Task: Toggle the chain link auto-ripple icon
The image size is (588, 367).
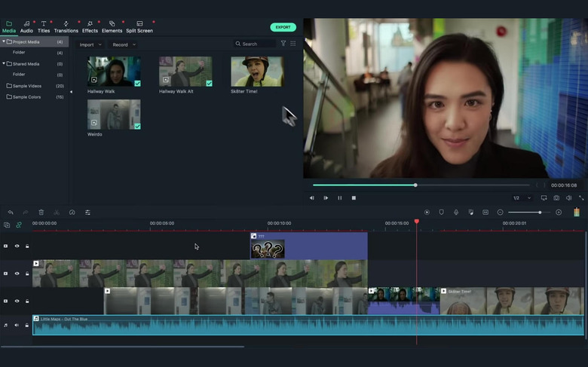Action: pyautogui.click(x=18, y=225)
